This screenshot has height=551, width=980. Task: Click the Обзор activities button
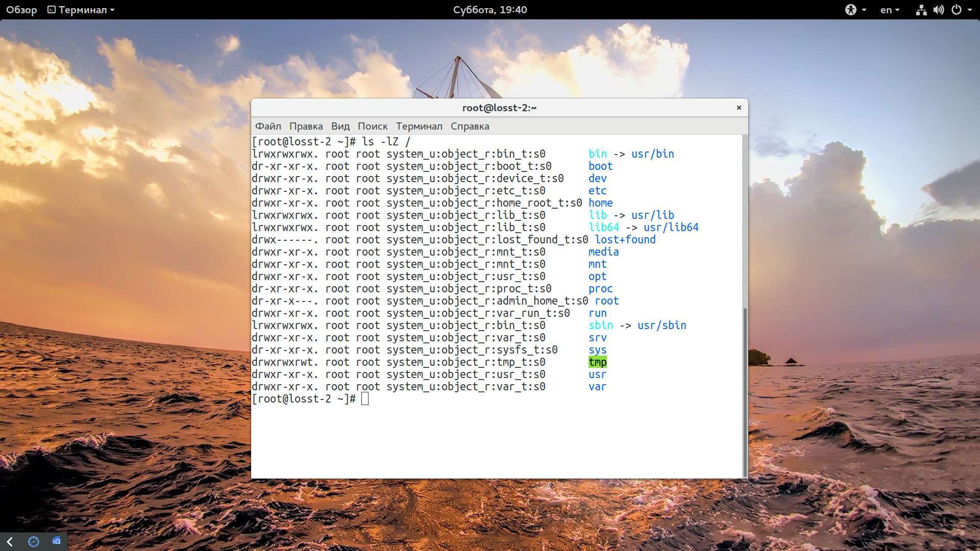pyautogui.click(x=21, y=10)
